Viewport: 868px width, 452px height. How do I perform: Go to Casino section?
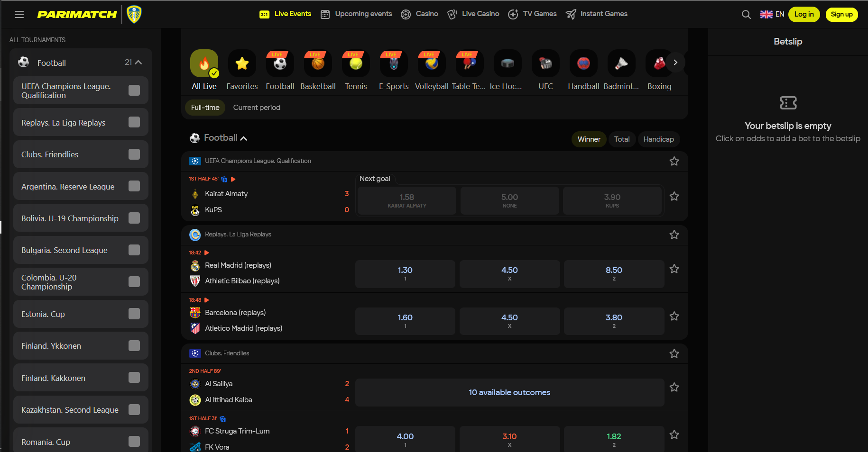[419, 14]
